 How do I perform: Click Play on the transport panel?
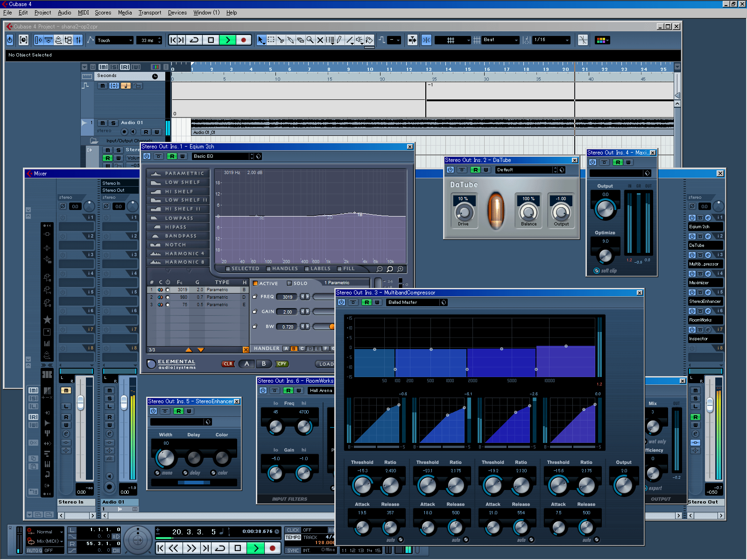coord(256,548)
